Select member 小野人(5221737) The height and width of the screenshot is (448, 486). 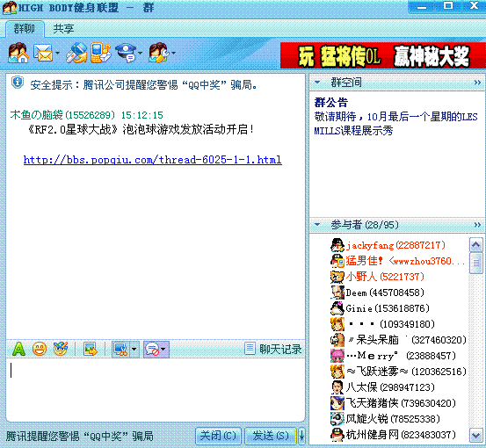(385, 277)
